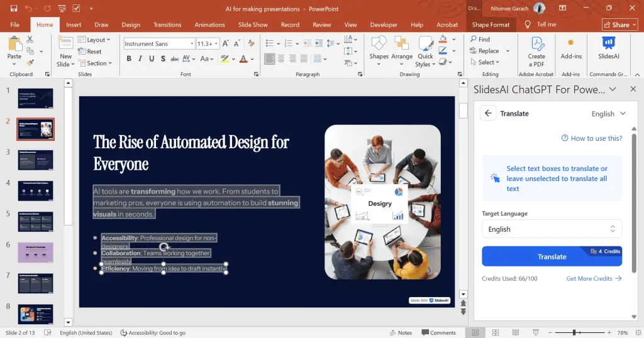Toggle bold formatting
644x338 pixels.
pyautogui.click(x=129, y=58)
